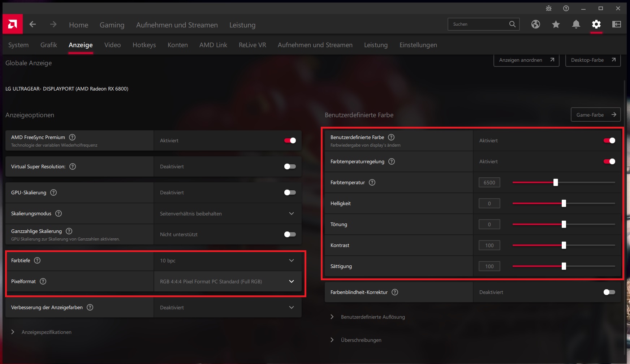Switch to the Einstellungen tab

coord(418,45)
